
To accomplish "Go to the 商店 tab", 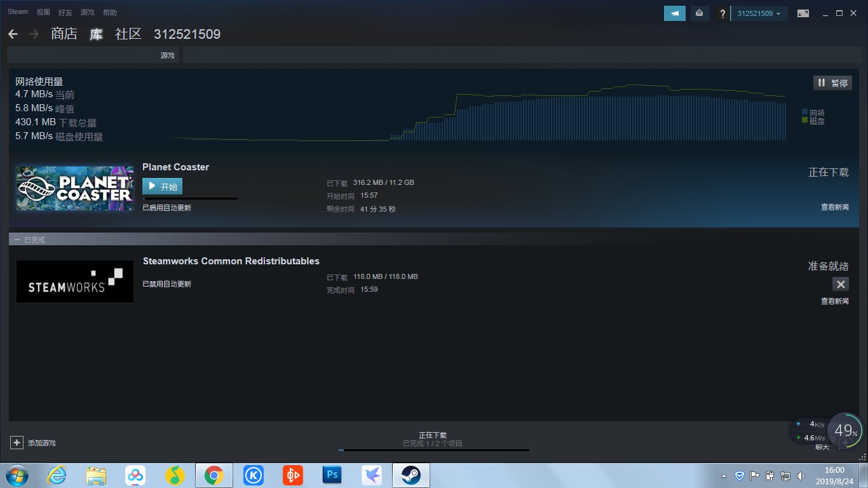I will pyautogui.click(x=64, y=34).
